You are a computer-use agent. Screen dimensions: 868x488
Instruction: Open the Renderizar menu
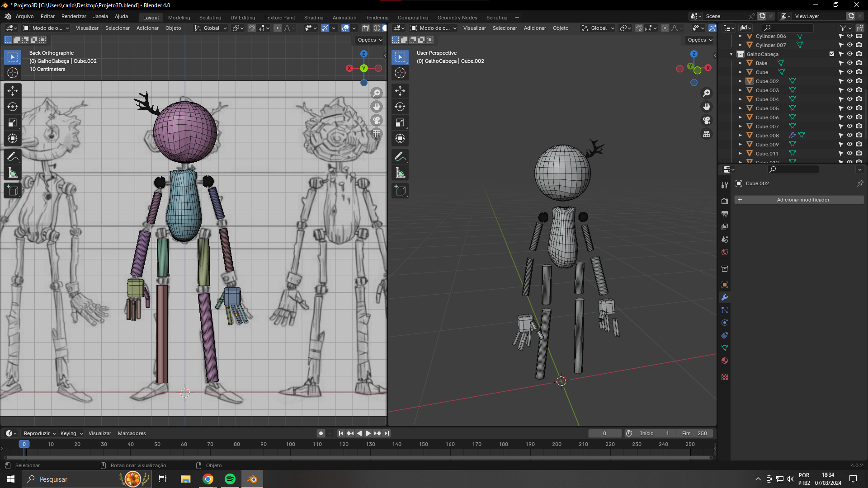coord(74,16)
